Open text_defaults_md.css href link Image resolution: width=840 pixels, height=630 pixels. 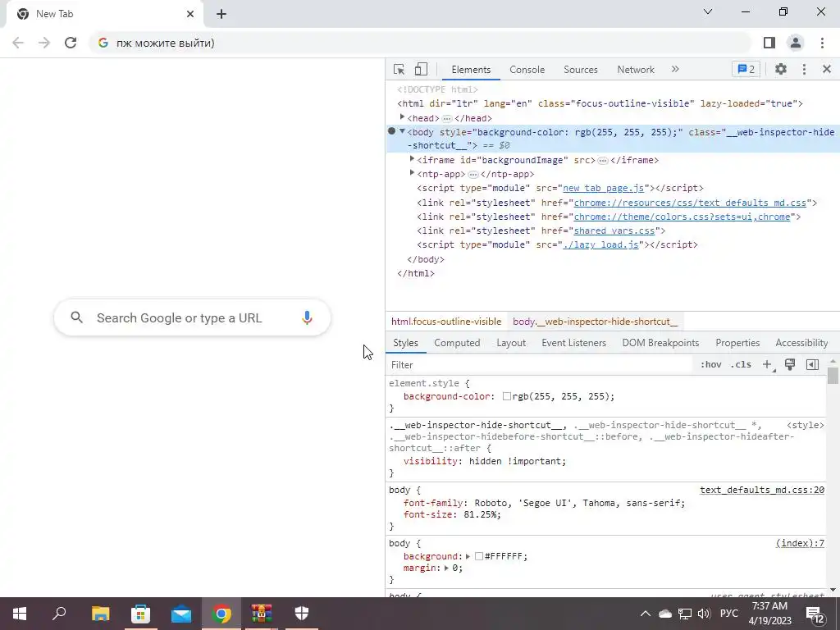[690, 203]
